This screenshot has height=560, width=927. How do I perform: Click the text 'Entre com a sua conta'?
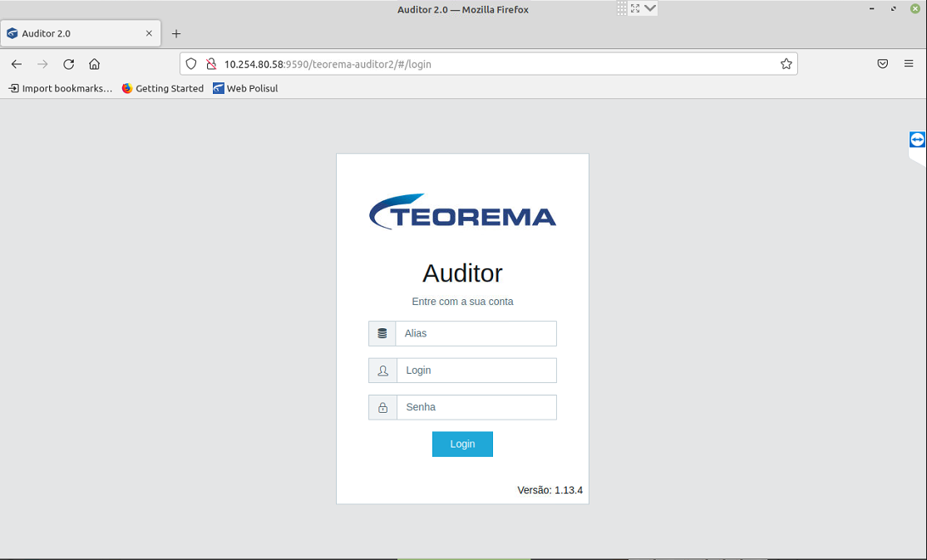click(462, 302)
